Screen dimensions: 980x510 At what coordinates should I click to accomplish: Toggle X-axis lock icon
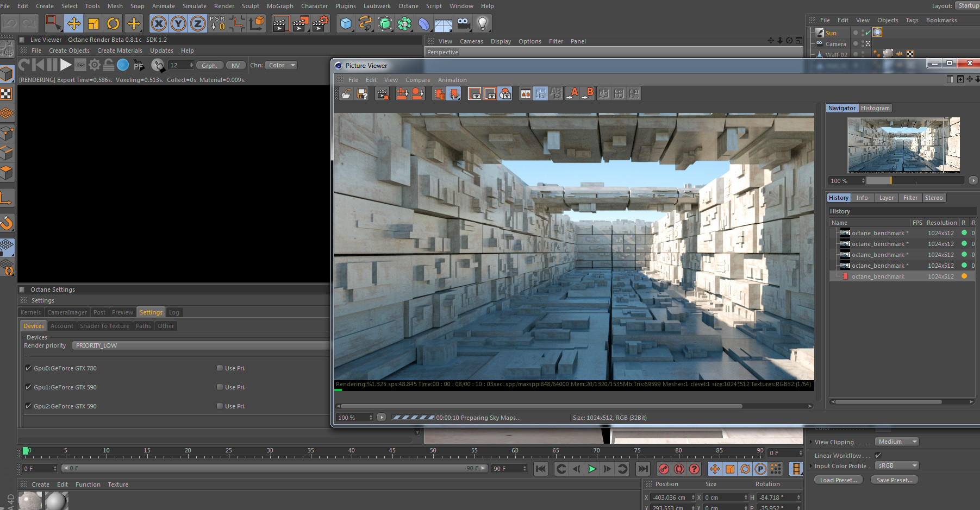tap(158, 23)
